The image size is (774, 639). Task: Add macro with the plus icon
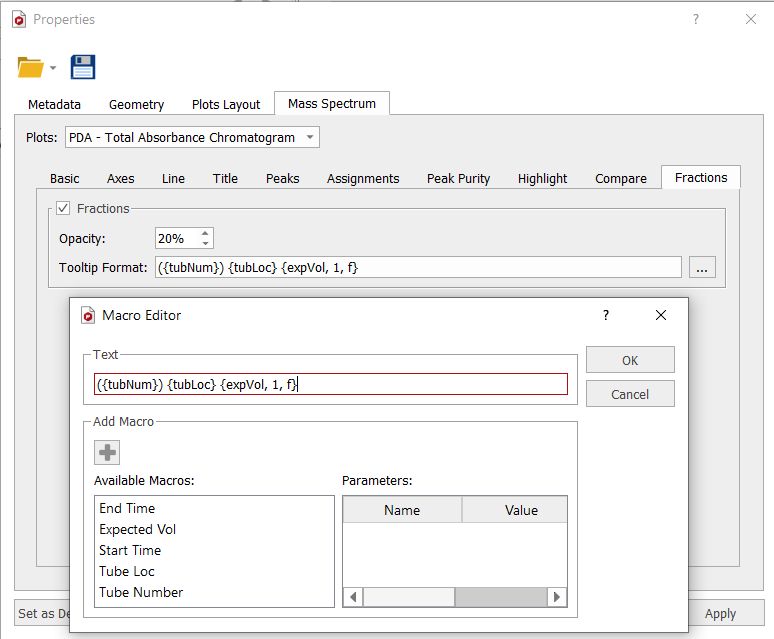pyautogui.click(x=107, y=452)
